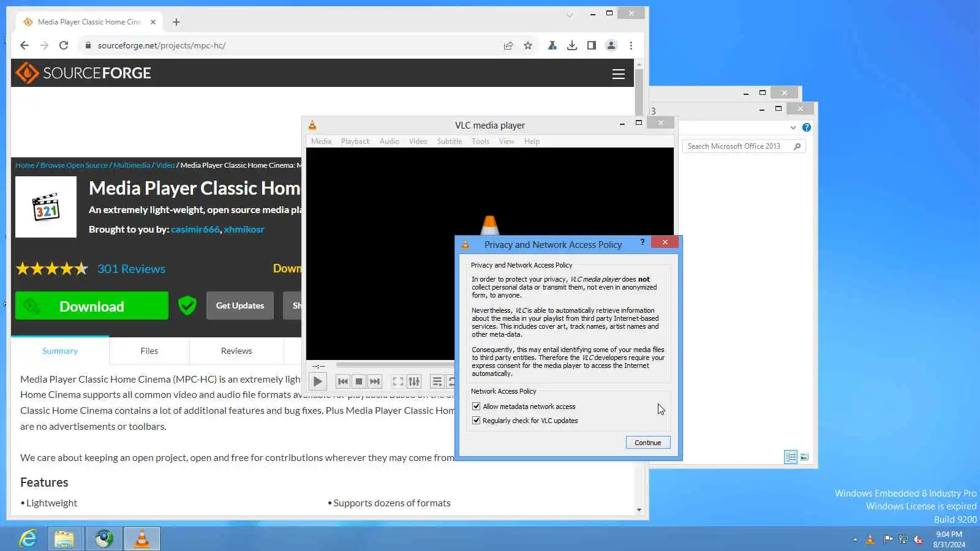Click the Multimedia breadcrumb link
980x551 pixels.
click(x=132, y=165)
